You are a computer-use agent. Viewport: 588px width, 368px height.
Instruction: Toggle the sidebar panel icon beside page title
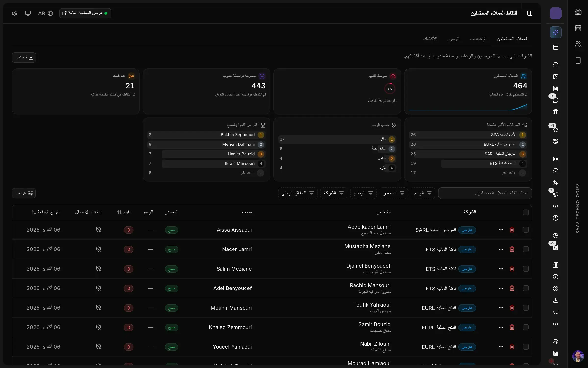tap(530, 13)
